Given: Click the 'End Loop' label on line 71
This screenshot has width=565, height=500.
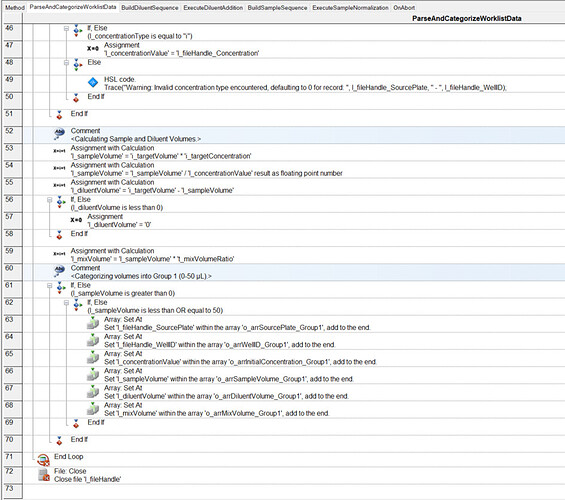Looking at the screenshot, I should [x=68, y=456].
